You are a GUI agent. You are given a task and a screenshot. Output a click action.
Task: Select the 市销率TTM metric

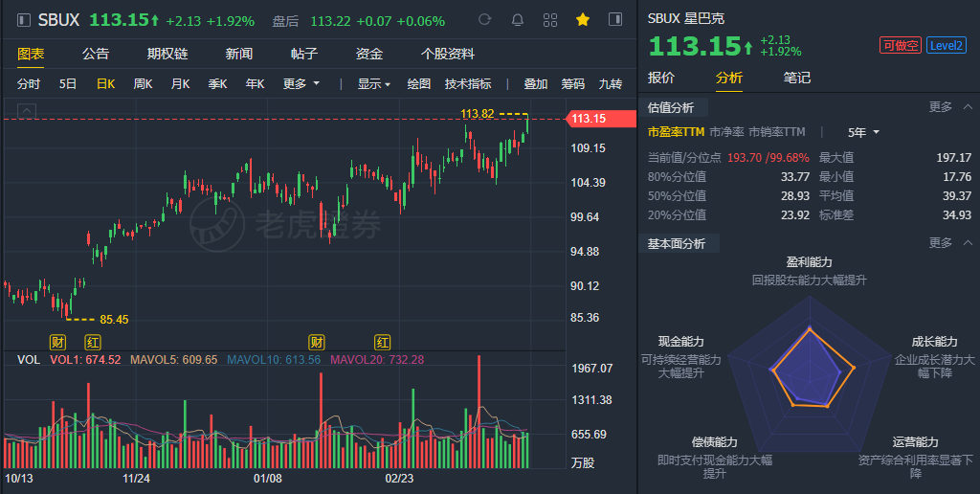pyautogui.click(x=777, y=132)
